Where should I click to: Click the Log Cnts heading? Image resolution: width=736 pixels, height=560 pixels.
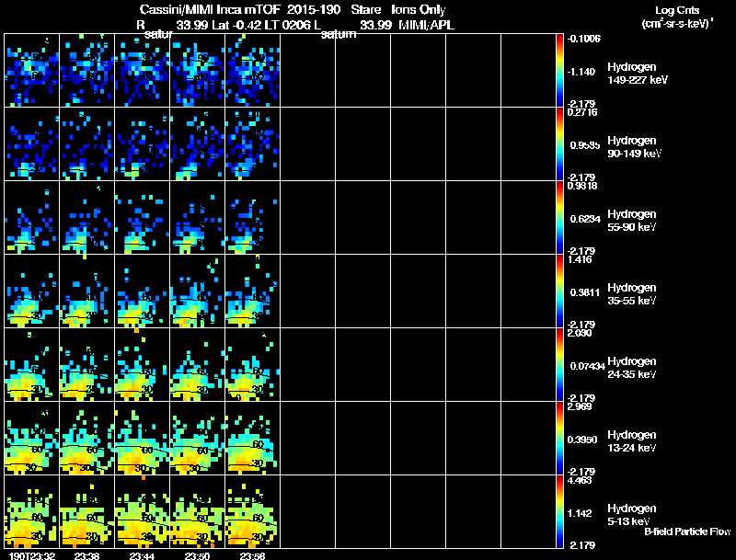(x=677, y=10)
